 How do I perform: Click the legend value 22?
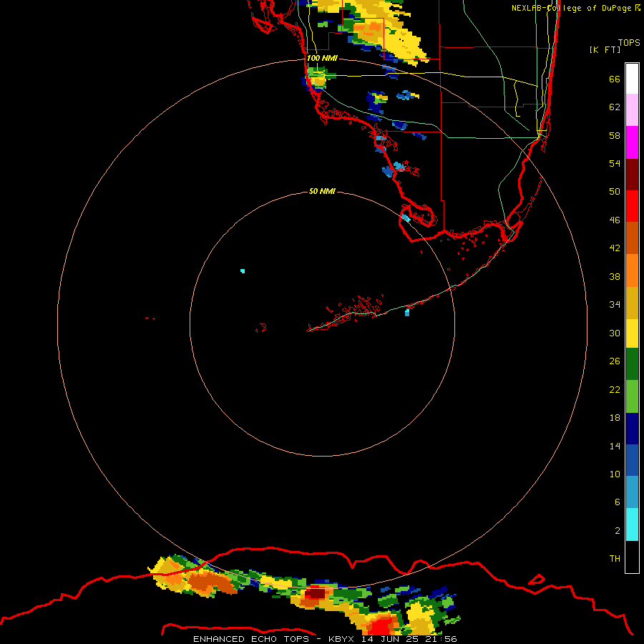point(615,389)
